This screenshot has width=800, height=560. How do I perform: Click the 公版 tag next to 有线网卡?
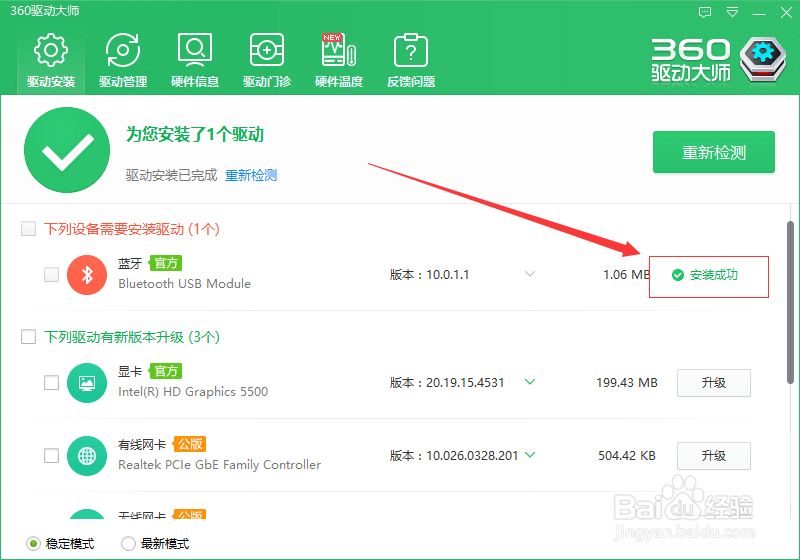[190, 444]
